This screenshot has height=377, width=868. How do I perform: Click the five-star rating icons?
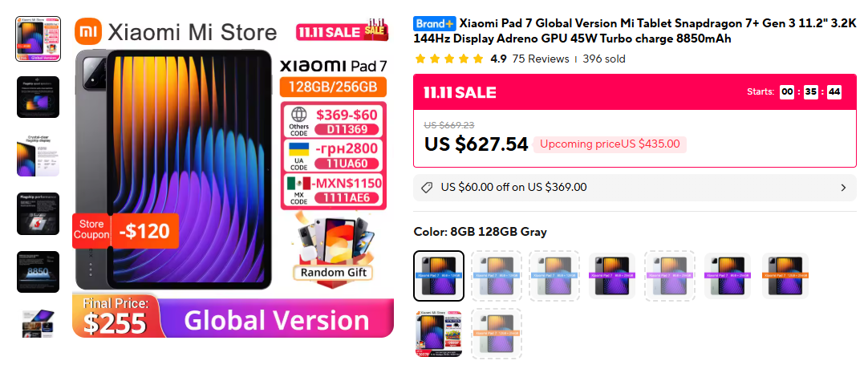(x=449, y=59)
